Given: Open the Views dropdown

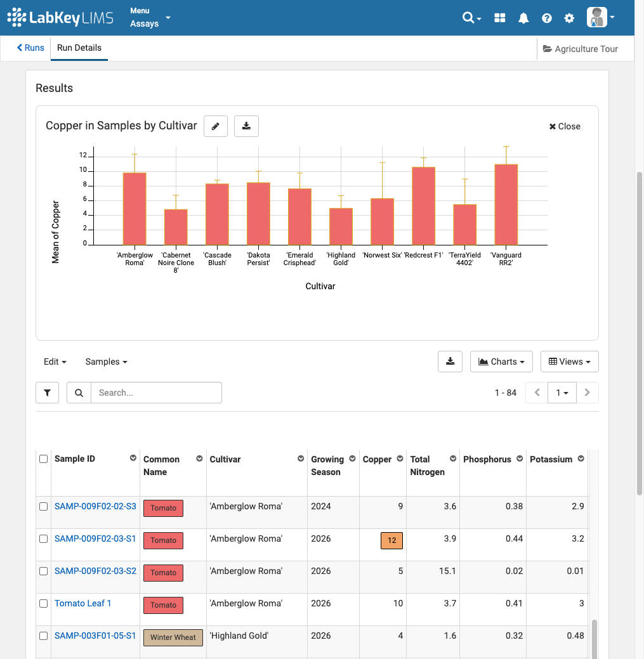Looking at the screenshot, I should 569,362.
